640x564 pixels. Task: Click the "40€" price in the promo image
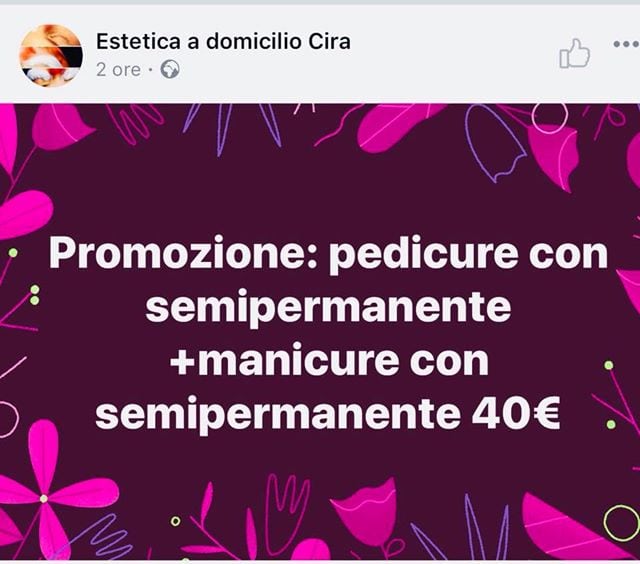[x=516, y=413]
